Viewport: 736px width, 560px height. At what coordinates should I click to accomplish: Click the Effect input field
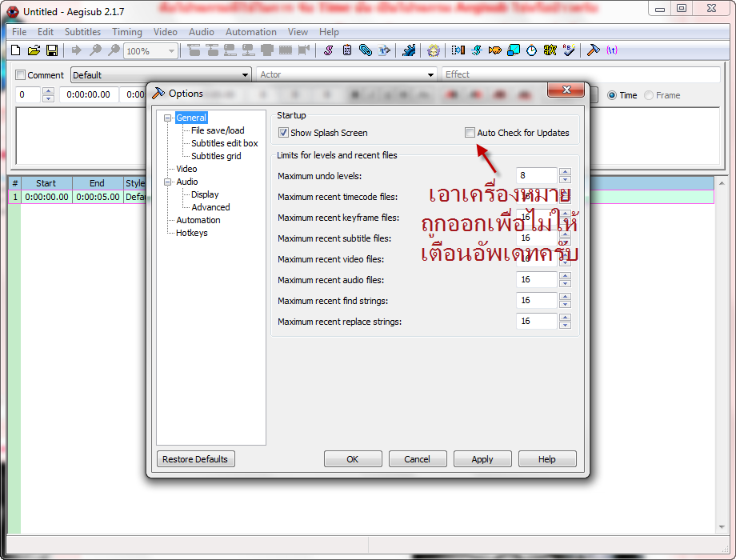click(581, 74)
